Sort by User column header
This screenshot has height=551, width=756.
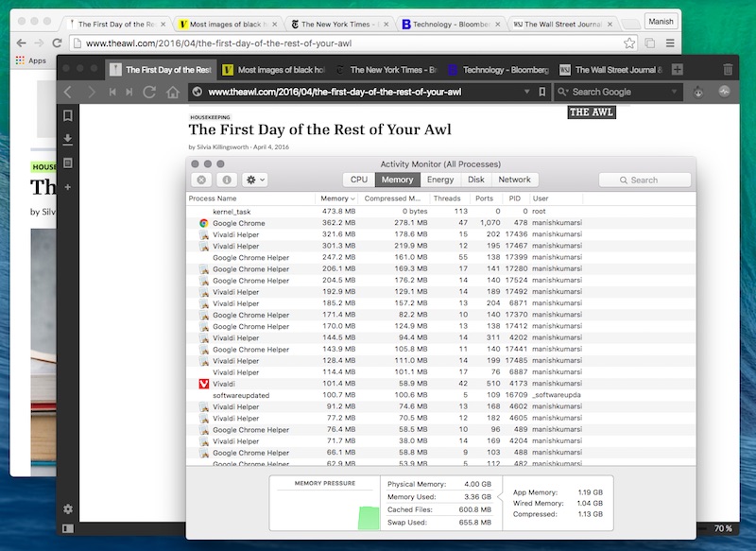point(556,198)
